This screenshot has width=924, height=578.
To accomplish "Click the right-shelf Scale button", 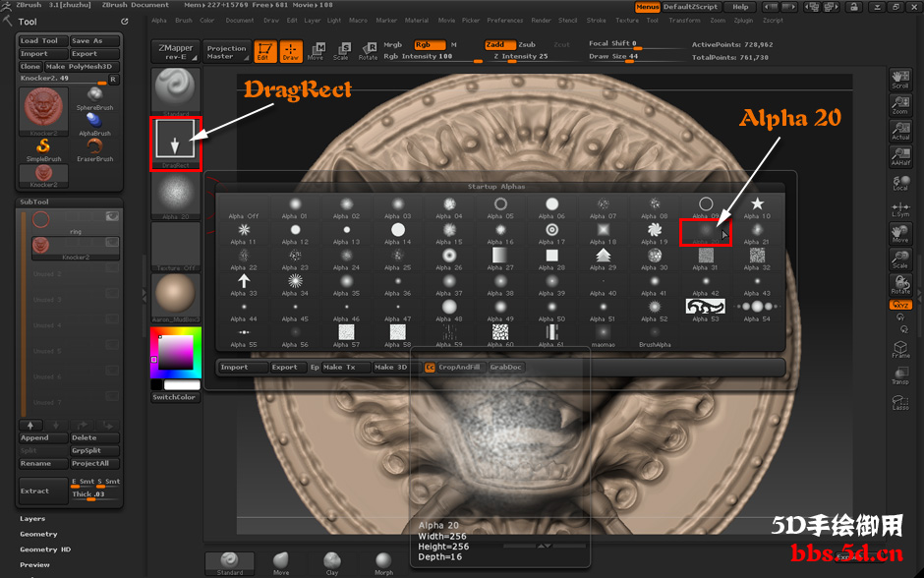I will [x=900, y=260].
